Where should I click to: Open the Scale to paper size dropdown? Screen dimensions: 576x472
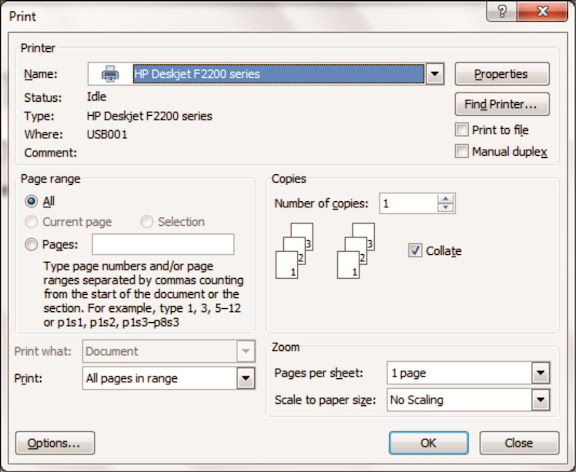pos(541,400)
